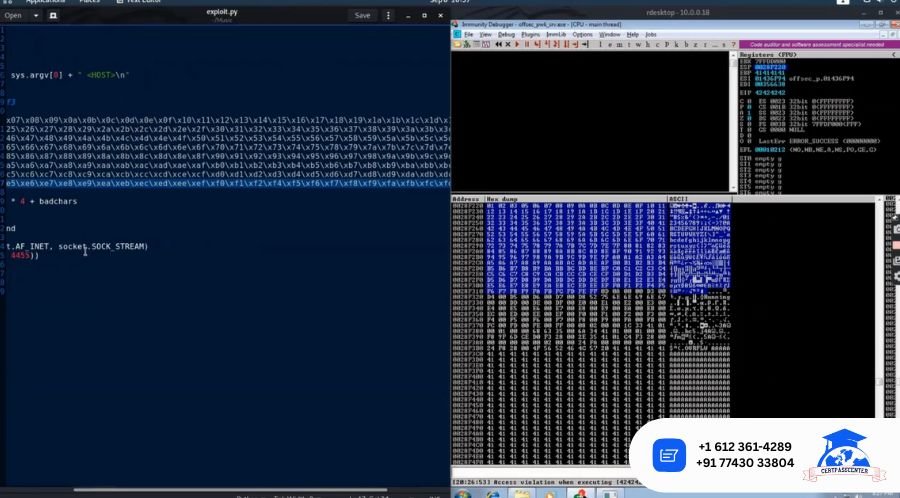Click the '* 4 + badchars' code line
This screenshot has height=498, width=900.
click(x=44, y=201)
